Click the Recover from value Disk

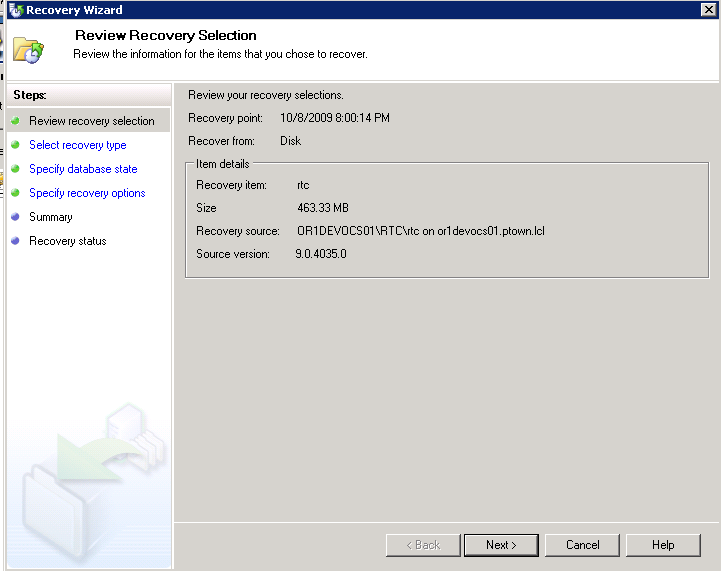[291, 141]
